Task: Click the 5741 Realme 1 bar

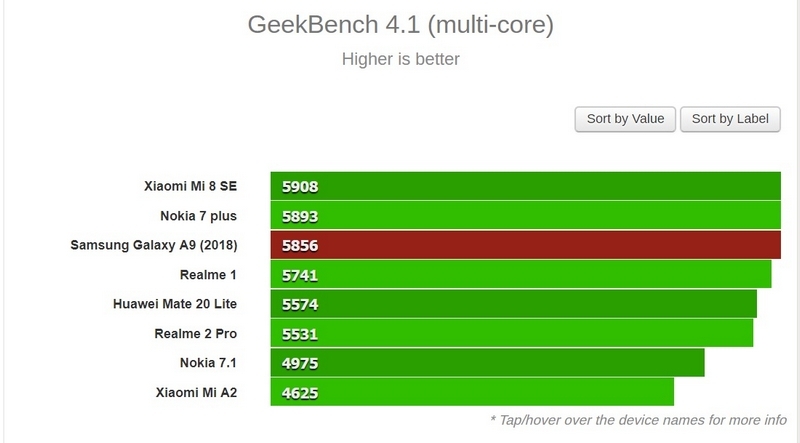Action: pos(521,275)
